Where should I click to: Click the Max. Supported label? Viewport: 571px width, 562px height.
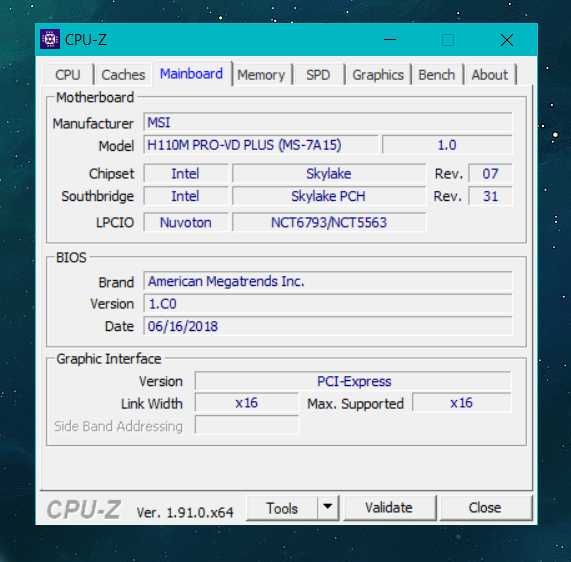pyautogui.click(x=355, y=404)
